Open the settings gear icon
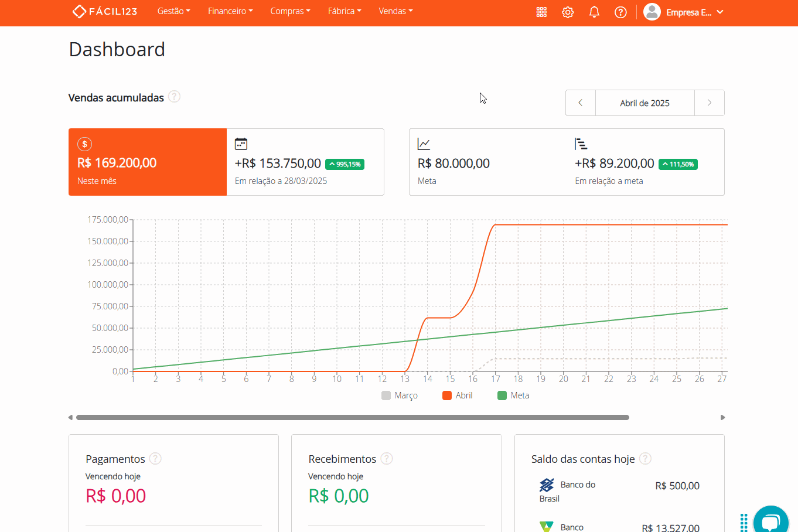798x532 pixels. (x=567, y=12)
